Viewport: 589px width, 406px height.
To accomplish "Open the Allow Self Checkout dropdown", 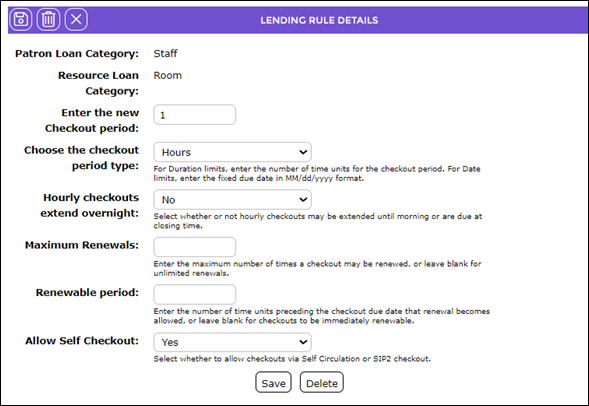I will point(233,342).
